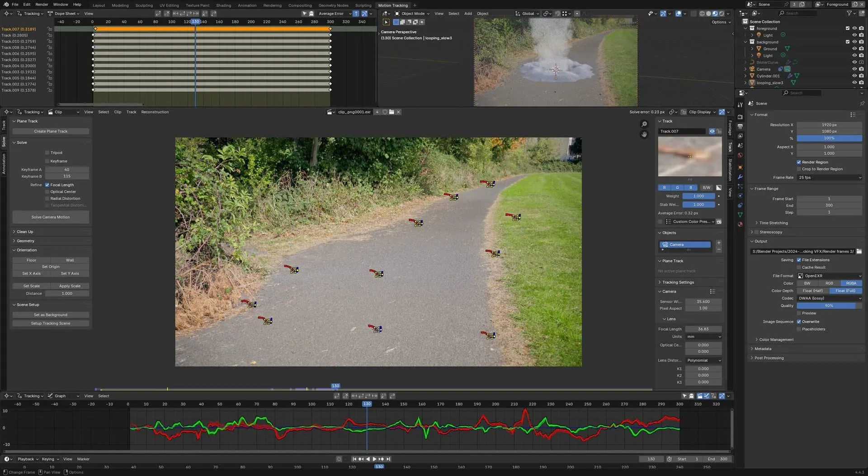Click Solve Camera Motion button
The height and width of the screenshot is (476, 868).
click(51, 217)
